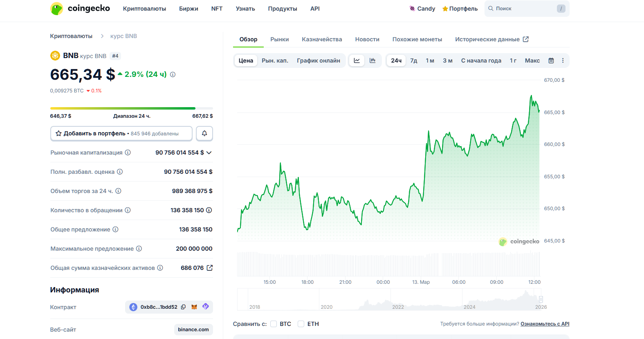644x339 pixels.
Task: Tick the ETH comparison checkbox
Action: click(301, 324)
